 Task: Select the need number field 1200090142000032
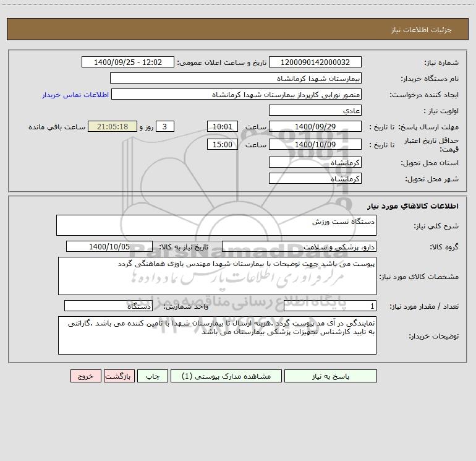point(315,62)
